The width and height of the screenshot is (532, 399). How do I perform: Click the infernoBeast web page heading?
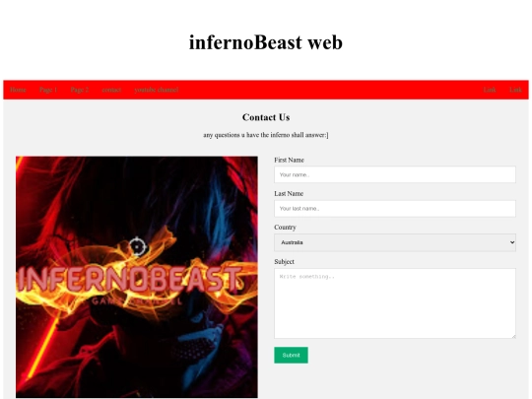coord(266,42)
